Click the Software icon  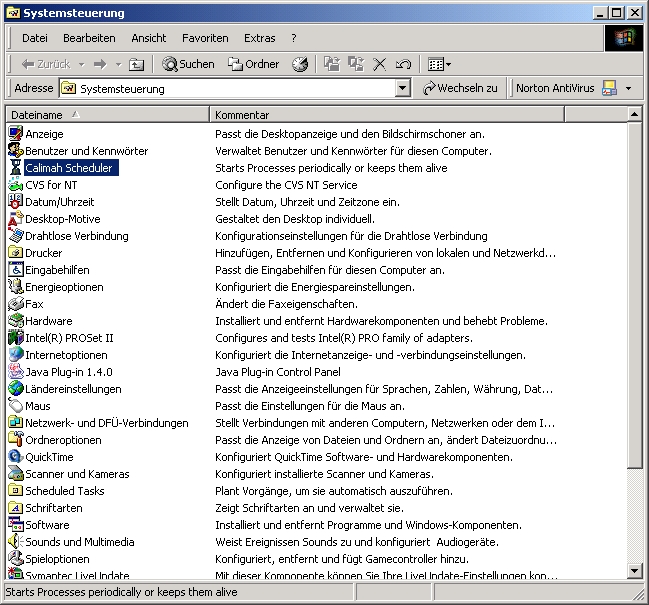pyautogui.click(x=16, y=524)
